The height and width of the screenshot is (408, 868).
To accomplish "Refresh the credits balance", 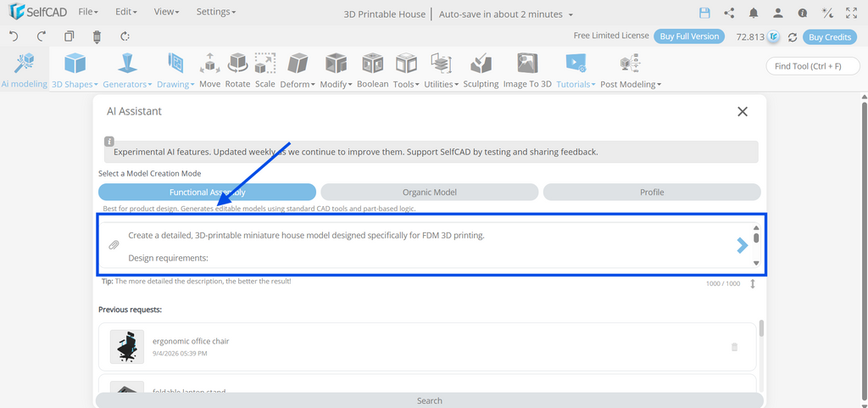I will (x=793, y=37).
